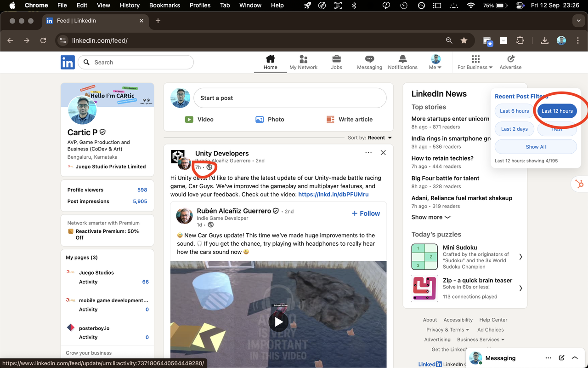The width and height of the screenshot is (588, 368).
Task: Open messaging overlay options dots
Action: point(548,358)
